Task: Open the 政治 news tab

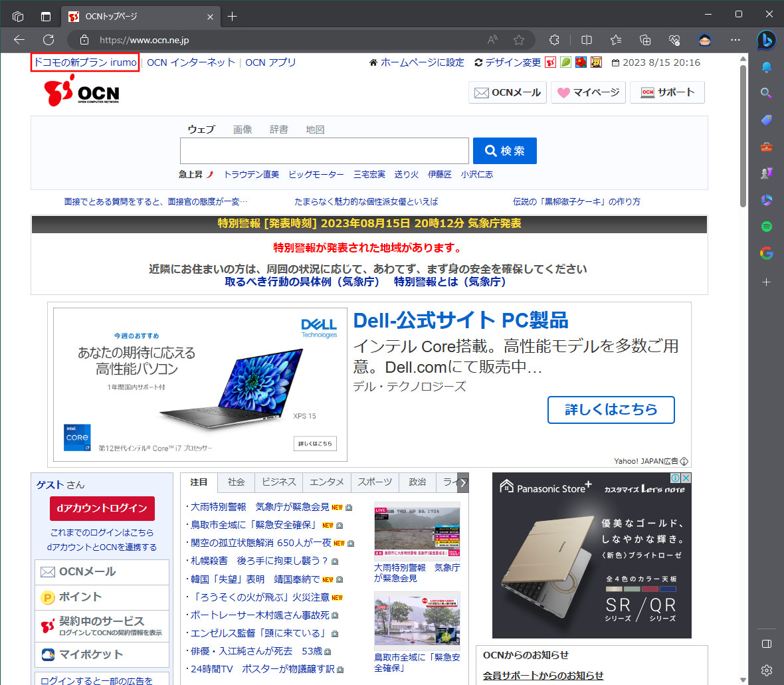Action: point(417,482)
